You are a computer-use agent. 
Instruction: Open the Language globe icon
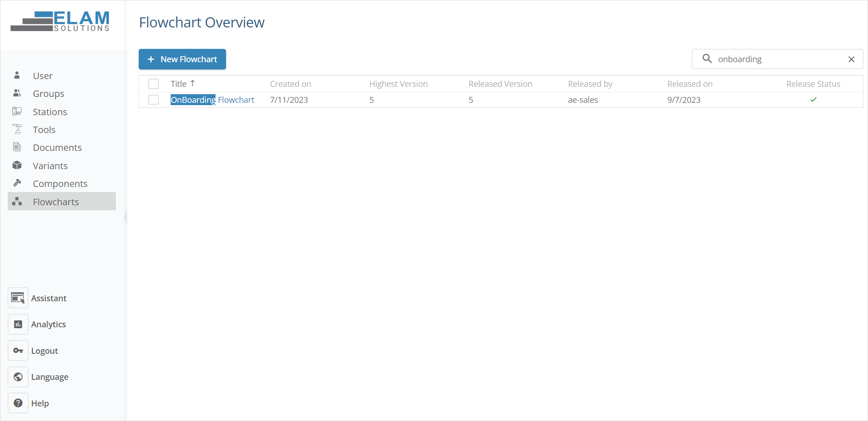pos(18,377)
